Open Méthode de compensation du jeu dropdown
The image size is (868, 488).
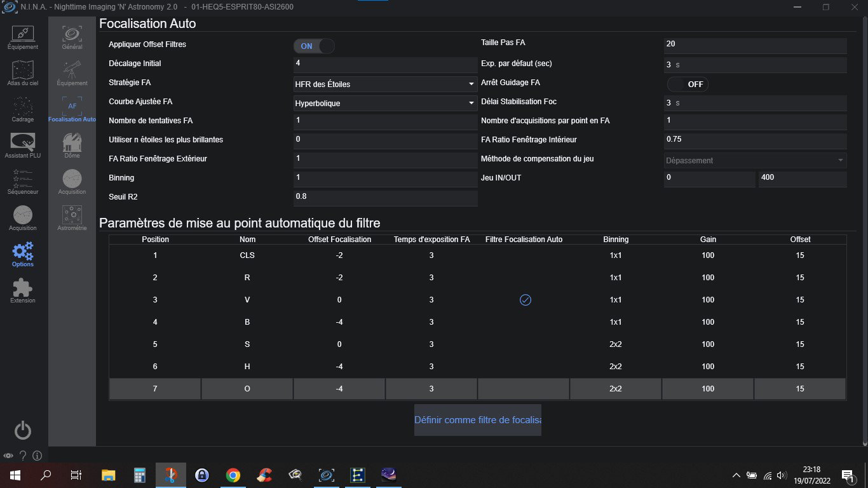pos(756,161)
